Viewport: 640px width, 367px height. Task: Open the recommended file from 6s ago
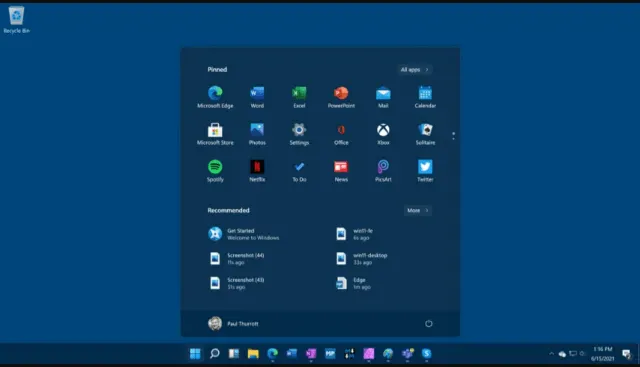point(355,234)
